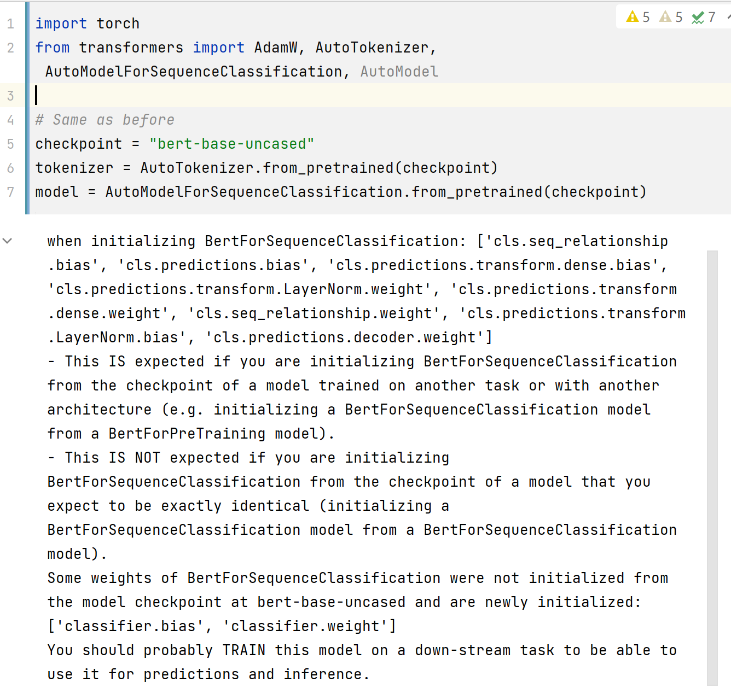Click line number 7 in the gutter
The height and width of the screenshot is (700, 731).
tap(11, 192)
